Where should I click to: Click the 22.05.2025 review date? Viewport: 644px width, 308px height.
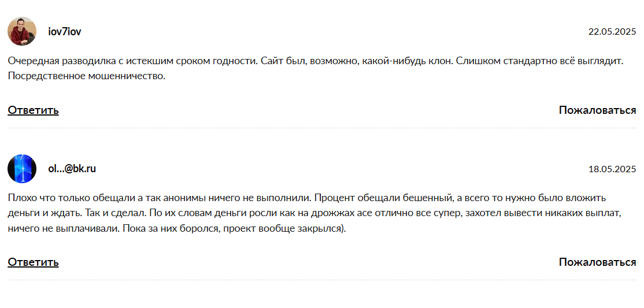[x=612, y=32]
